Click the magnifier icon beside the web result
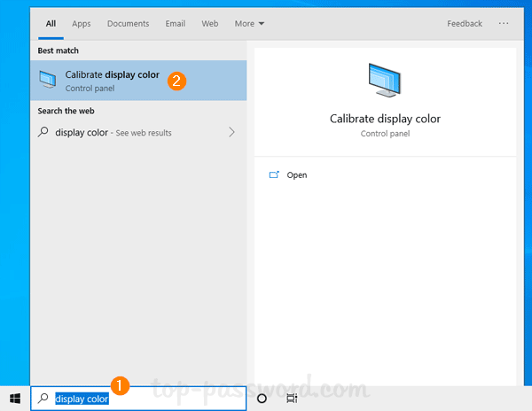 43,133
